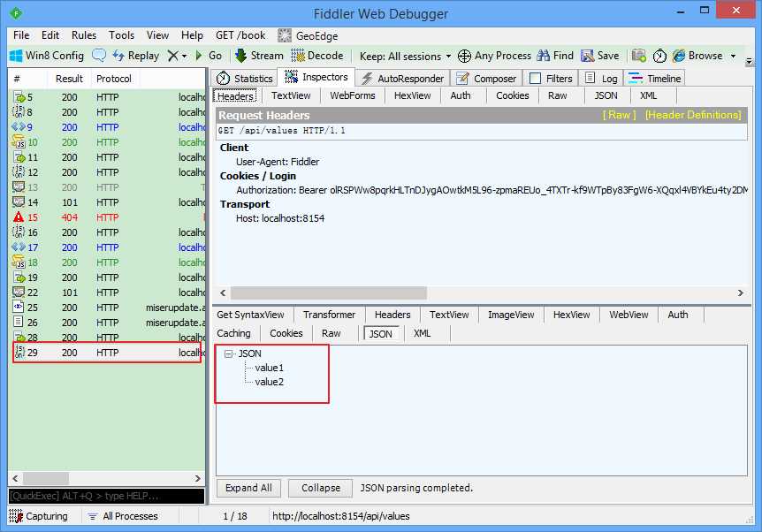Click the QuickExec command input box
The width and height of the screenshot is (762, 532).
point(106,496)
